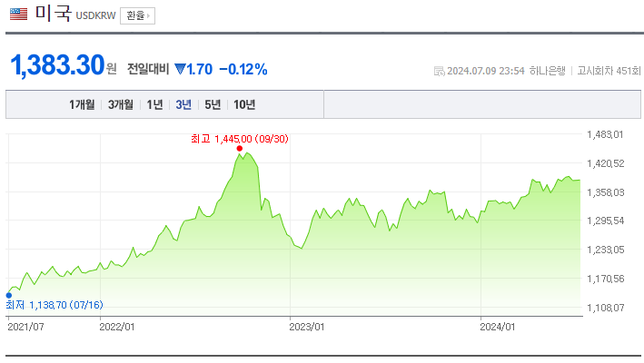Click the current rate 1,383.30
The image size is (644, 363).
[x=57, y=65]
